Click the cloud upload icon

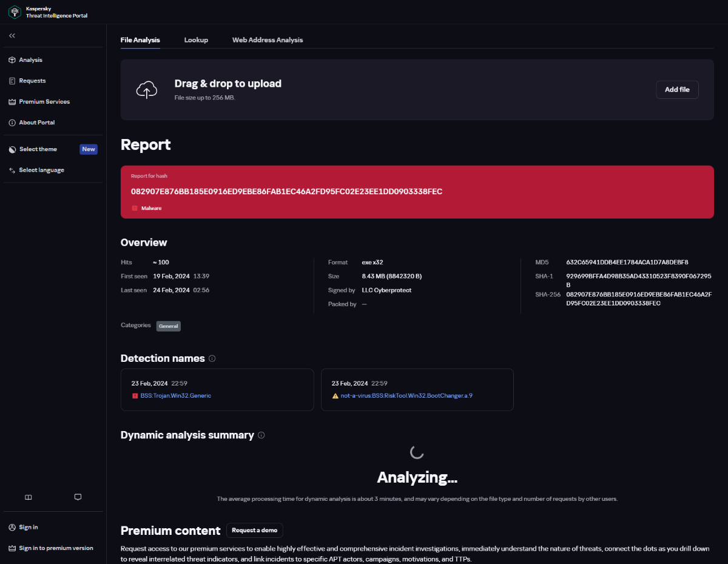click(x=147, y=90)
